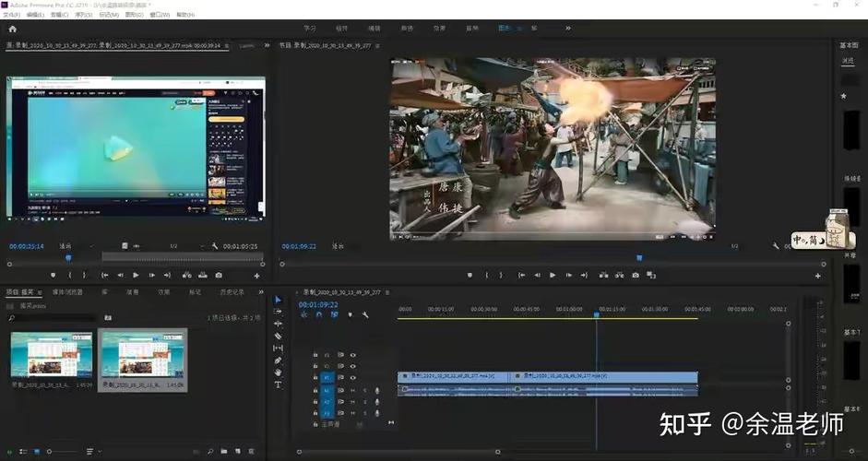Hide the V1 track with its eye icon
868x461 pixels.
(x=352, y=377)
